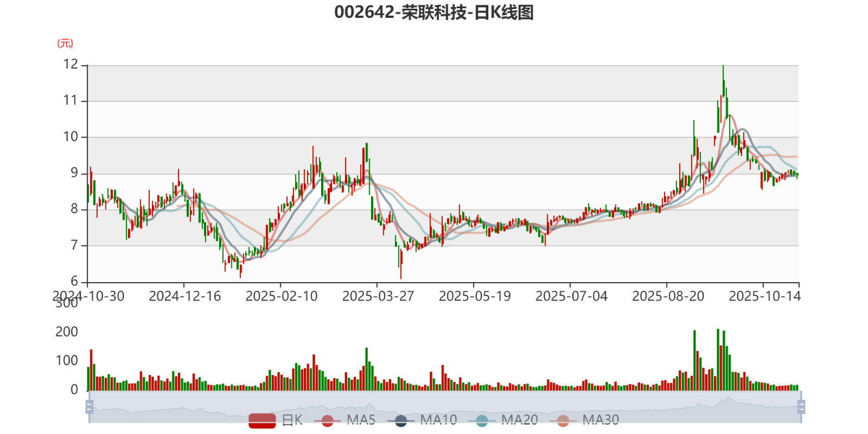Disable the MA20 moving average series
Viewport: 868px width, 434px height.
click(503, 420)
